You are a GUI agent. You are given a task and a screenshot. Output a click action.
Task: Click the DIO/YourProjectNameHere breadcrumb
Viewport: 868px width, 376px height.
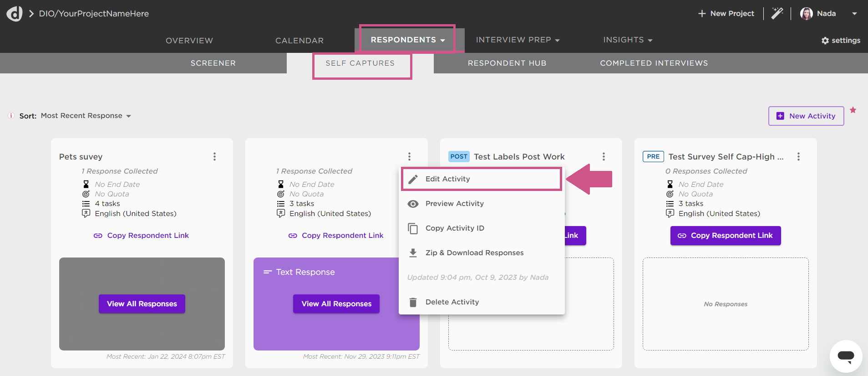click(x=94, y=14)
